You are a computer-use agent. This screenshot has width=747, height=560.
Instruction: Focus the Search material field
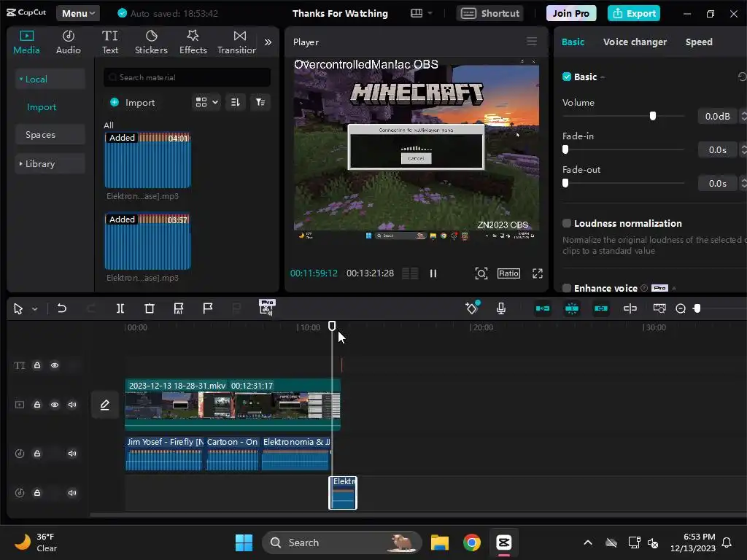(x=187, y=77)
